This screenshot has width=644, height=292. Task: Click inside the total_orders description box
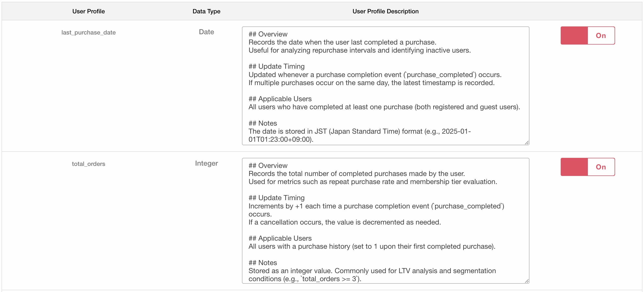point(385,222)
